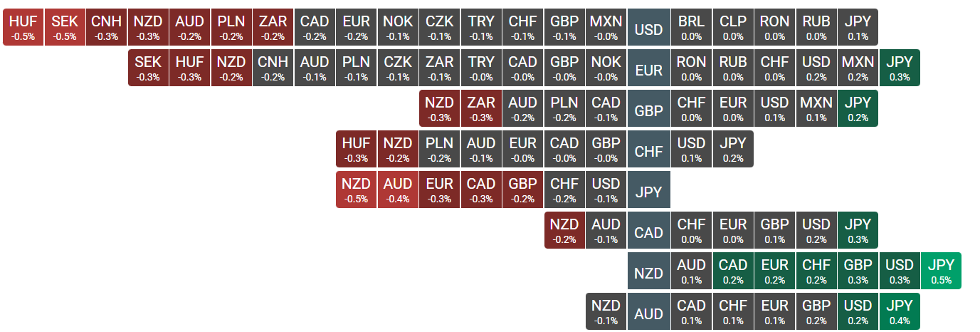Viewport: 980px width, 332px height.
Task: Click the MXN 0.1% tile in GBP row
Action: tap(816, 108)
